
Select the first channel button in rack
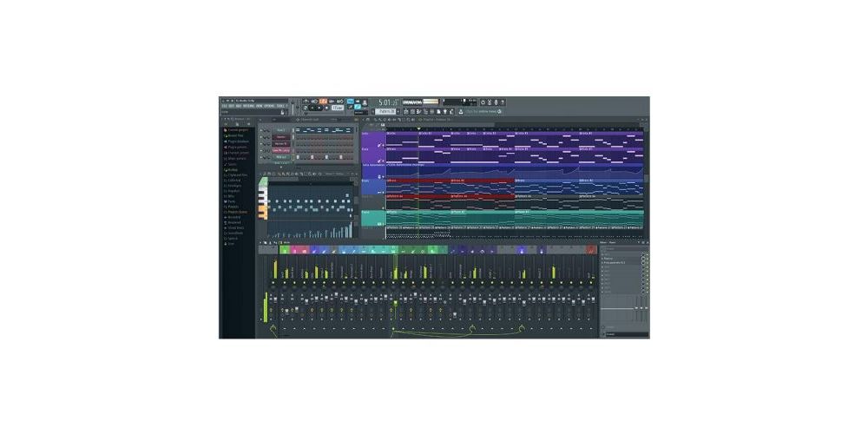point(281,130)
